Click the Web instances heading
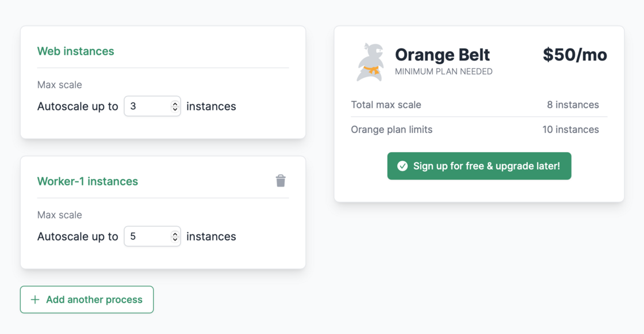Viewport: 644px width, 334px height. (x=75, y=51)
